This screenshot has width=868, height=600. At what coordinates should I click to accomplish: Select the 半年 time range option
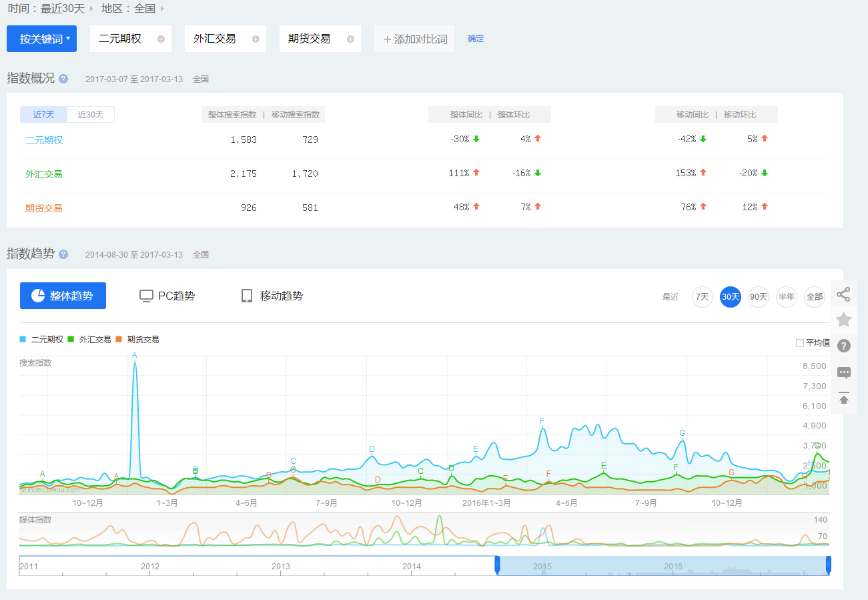787,297
